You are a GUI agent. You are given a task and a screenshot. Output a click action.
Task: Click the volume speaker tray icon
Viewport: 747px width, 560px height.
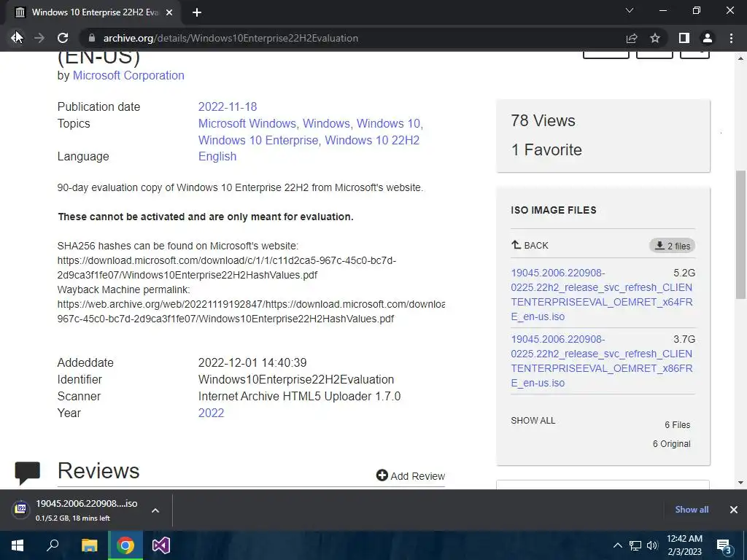click(652, 545)
